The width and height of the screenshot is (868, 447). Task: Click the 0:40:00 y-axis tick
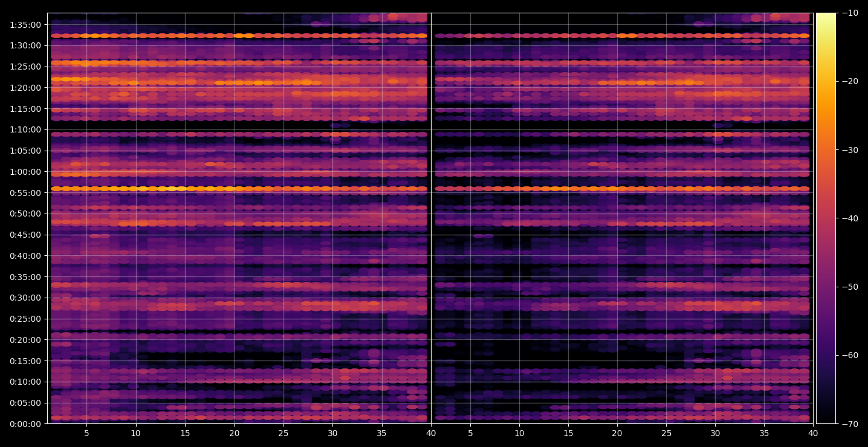tap(25, 256)
